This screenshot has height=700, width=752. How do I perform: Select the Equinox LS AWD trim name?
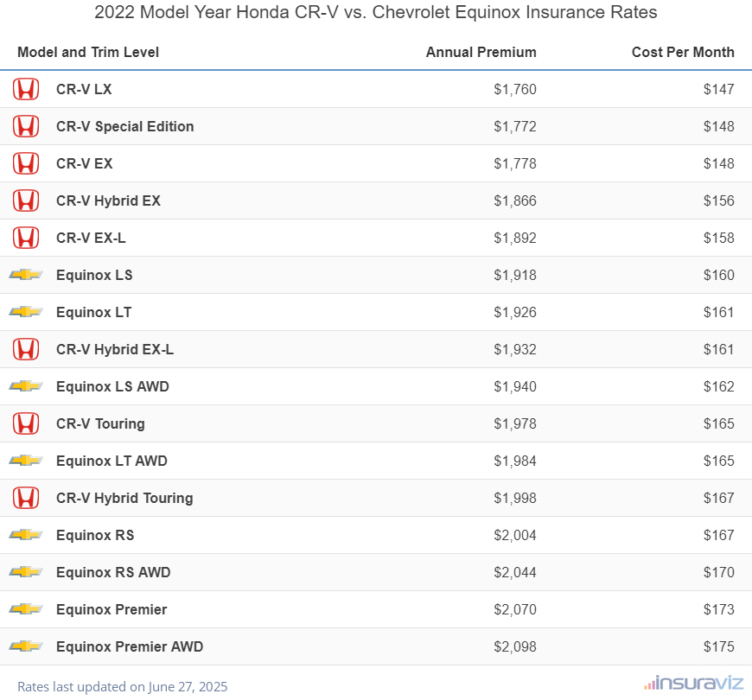(112, 386)
